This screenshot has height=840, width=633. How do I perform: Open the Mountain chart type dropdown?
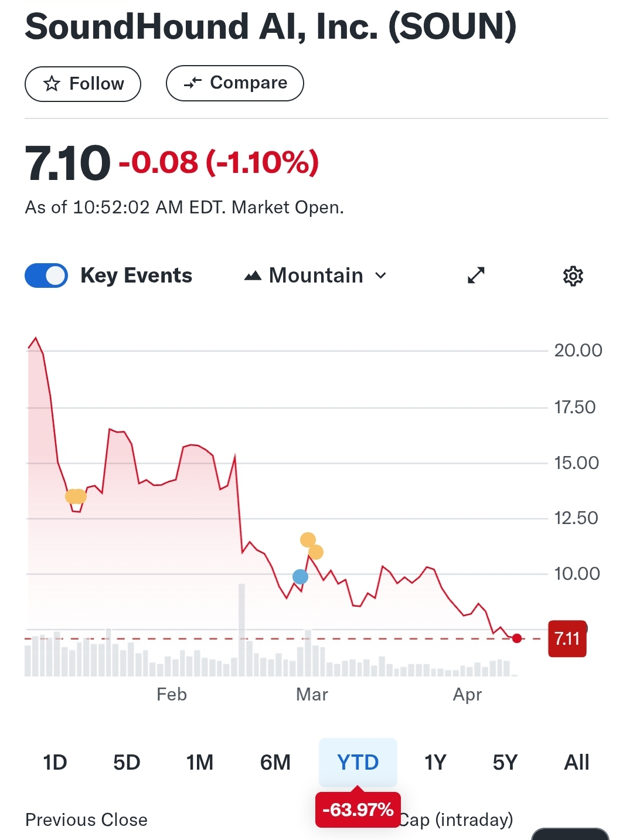[x=316, y=276]
